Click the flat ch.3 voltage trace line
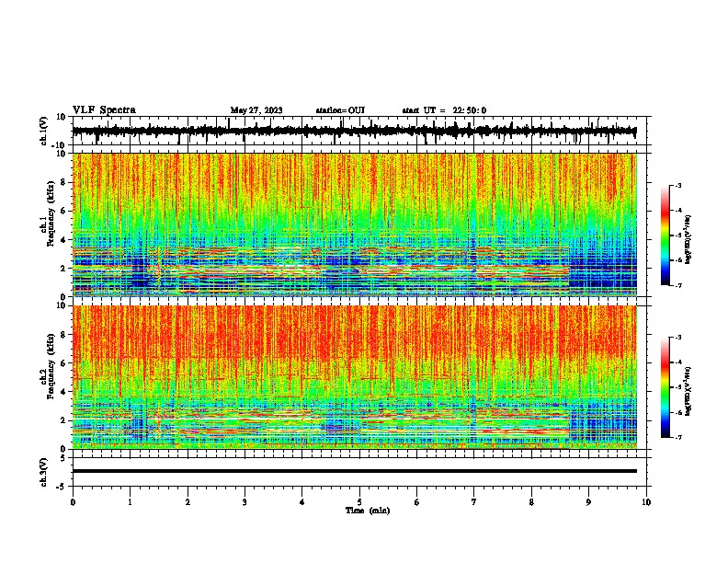This screenshot has height=563, width=728. (355, 471)
